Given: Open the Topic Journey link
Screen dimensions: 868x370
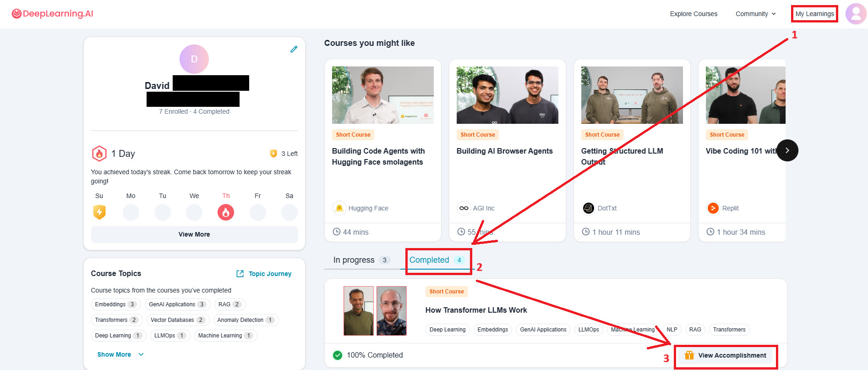Looking at the screenshot, I should pyautogui.click(x=264, y=274).
